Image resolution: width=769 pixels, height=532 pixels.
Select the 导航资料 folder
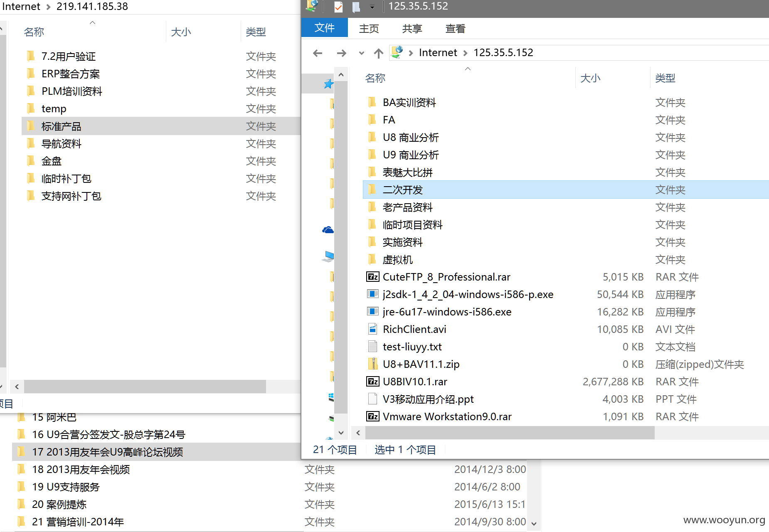tap(61, 144)
